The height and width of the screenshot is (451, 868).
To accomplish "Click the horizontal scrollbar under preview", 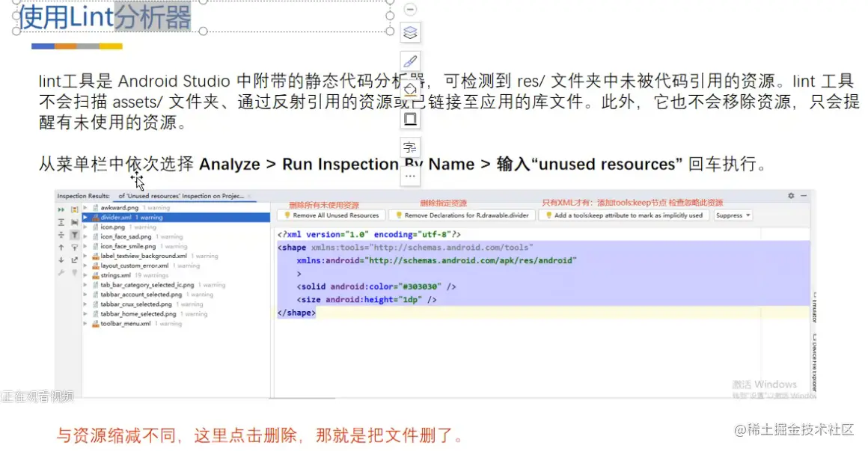I will (302, 398).
